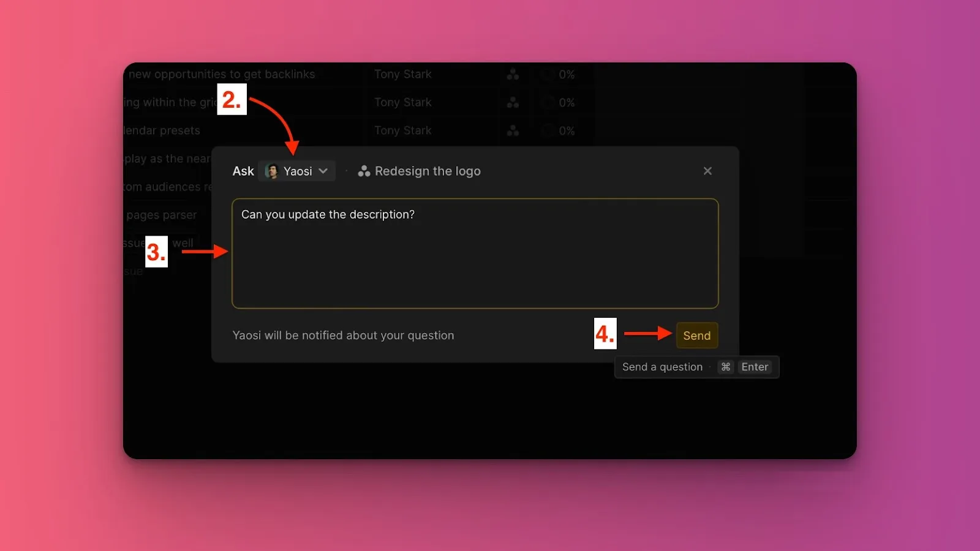The height and width of the screenshot is (551, 980).
Task: Select Tony Stark in calendar presets row
Action: (402, 131)
